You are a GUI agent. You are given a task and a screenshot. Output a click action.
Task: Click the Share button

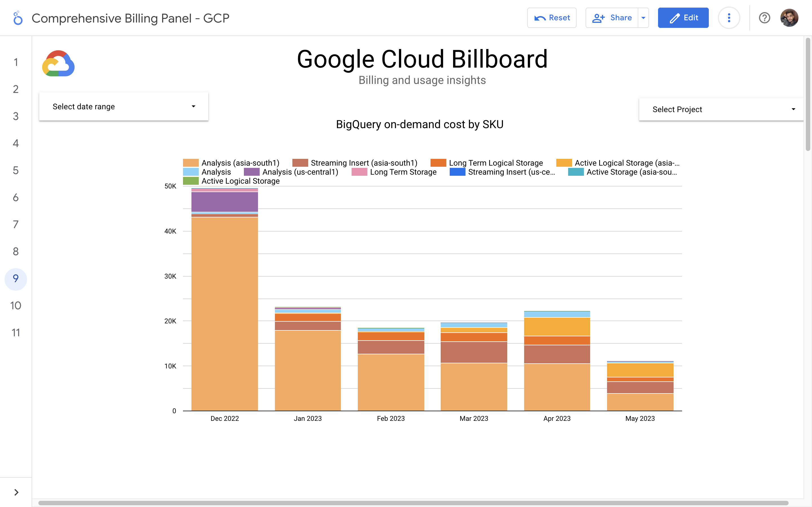click(x=612, y=18)
